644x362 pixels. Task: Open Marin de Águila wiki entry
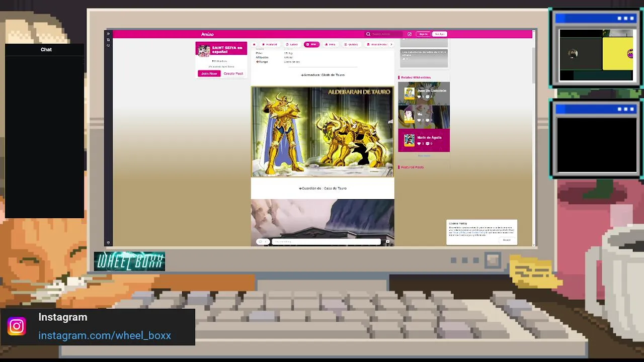(424, 140)
